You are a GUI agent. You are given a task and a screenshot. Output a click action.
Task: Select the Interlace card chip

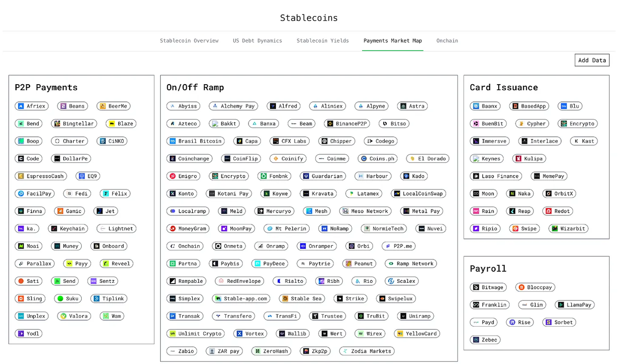[x=540, y=141]
